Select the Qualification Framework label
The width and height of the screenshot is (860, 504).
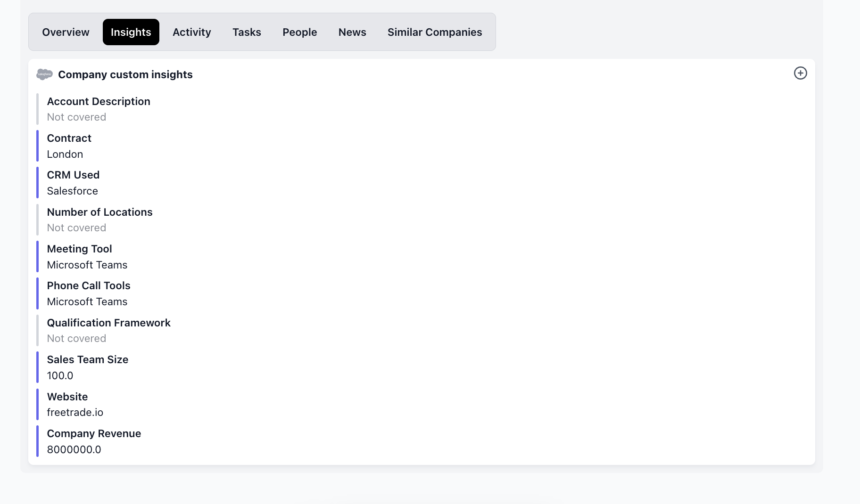tap(109, 323)
